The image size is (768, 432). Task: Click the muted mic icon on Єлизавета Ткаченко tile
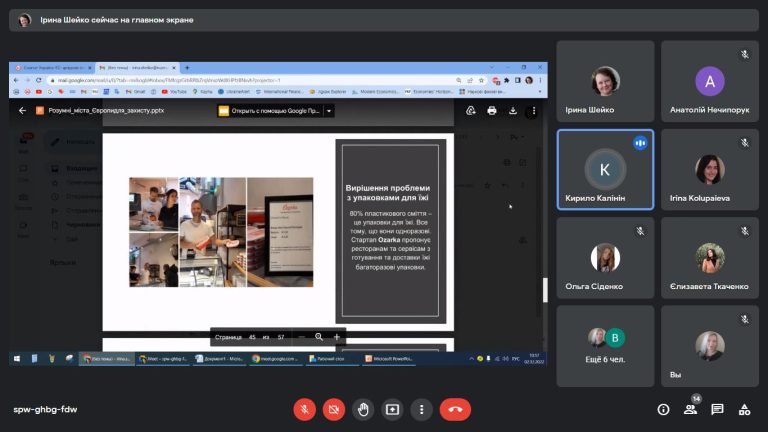pos(744,231)
